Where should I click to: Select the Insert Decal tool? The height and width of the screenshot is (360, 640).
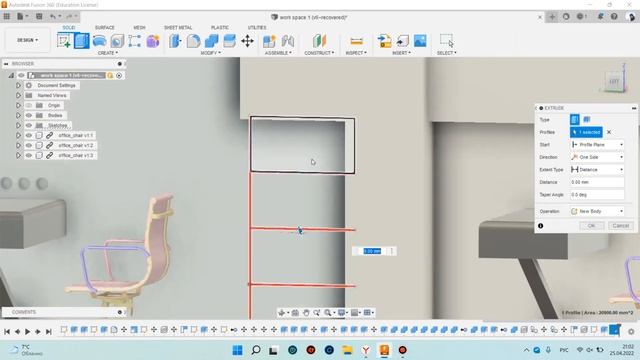click(x=402, y=41)
